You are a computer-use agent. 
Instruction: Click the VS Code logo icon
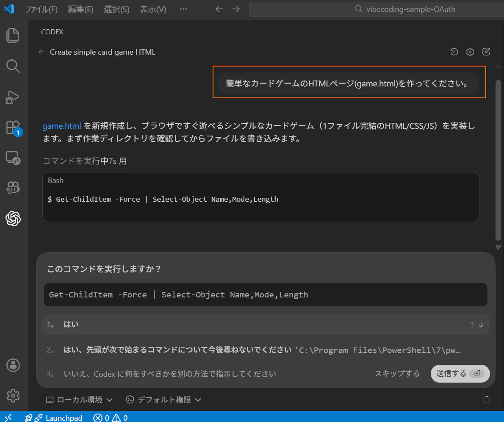coord(8,8)
